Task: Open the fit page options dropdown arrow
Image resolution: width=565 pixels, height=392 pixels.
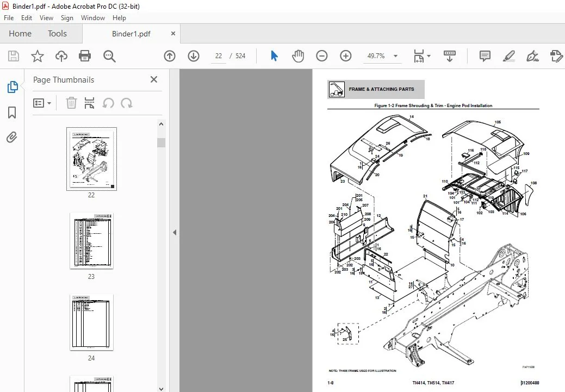Action: pos(429,56)
